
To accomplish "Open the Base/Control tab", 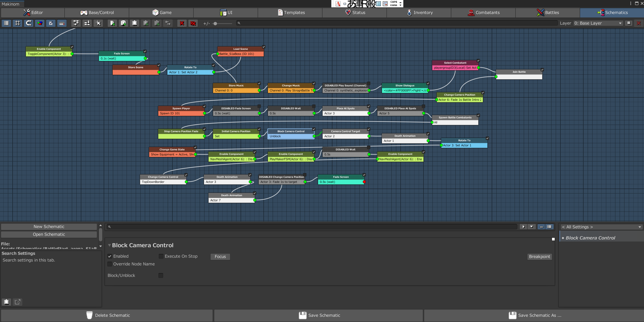I will tap(97, 12).
